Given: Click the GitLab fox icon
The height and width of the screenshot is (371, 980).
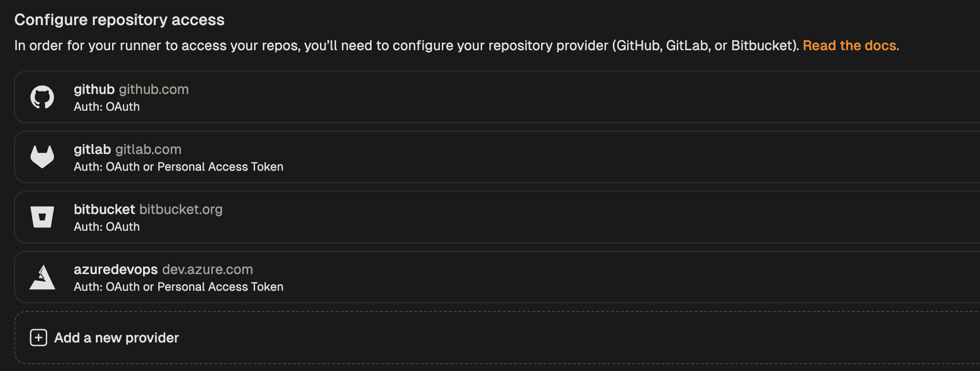Looking at the screenshot, I should point(42,157).
